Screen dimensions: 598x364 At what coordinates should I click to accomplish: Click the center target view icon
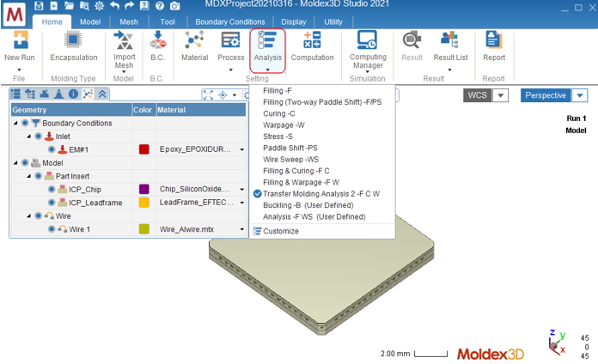[223, 95]
